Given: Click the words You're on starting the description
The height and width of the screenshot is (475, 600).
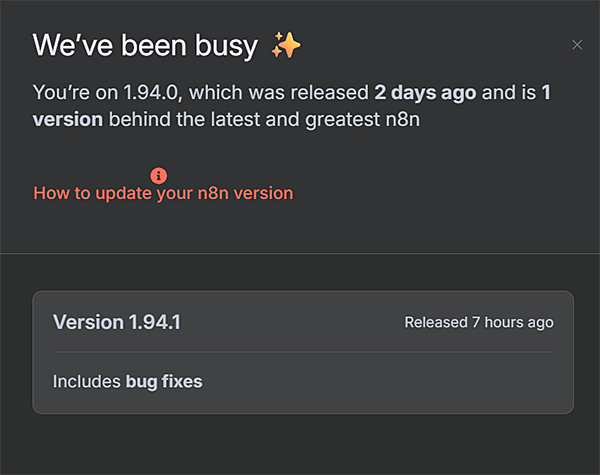Looking at the screenshot, I should pyautogui.click(x=76, y=93).
